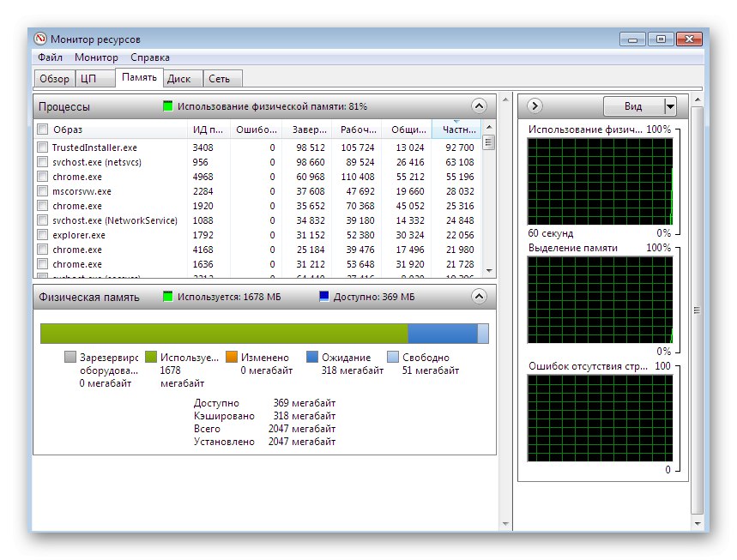Click light blue 'Свободно' legend swatch
Screen dimensions: 737x560
point(393,357)
